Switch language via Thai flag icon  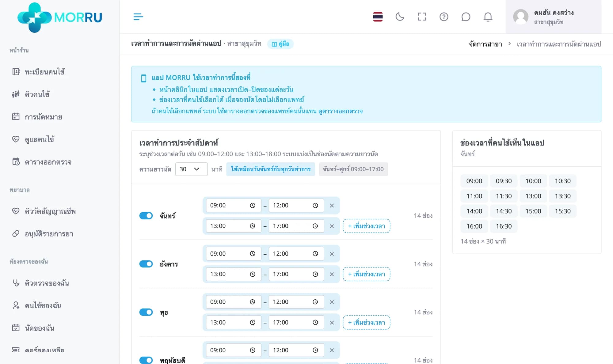tap(378, 17)
